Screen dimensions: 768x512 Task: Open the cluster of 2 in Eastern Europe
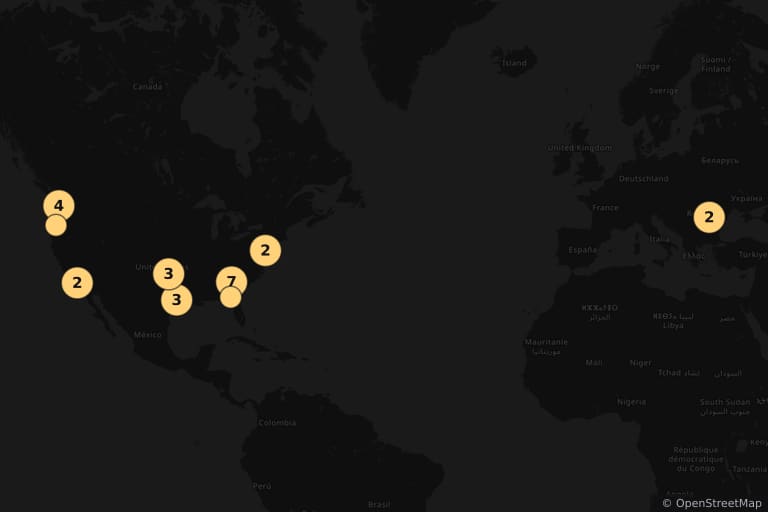click(x=709, y=217)
